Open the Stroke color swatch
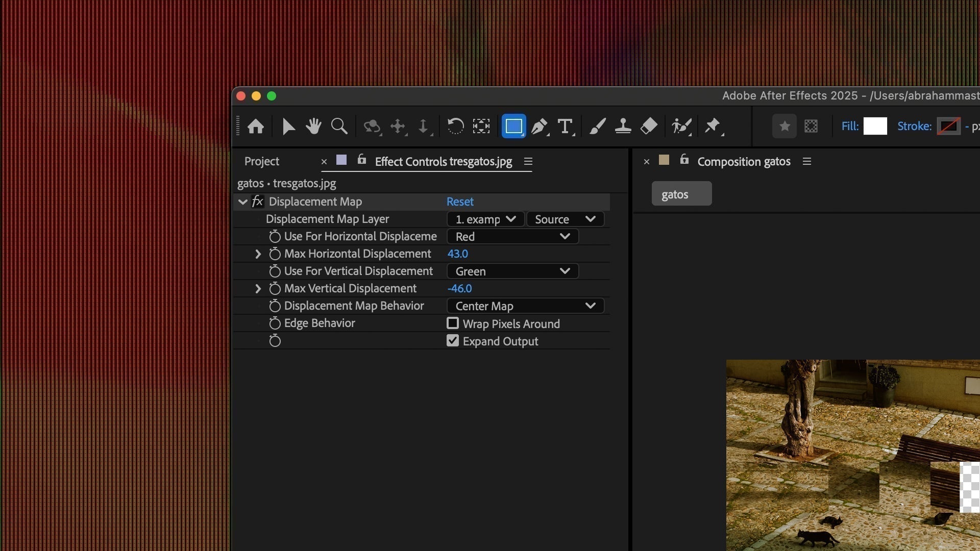 948,126
